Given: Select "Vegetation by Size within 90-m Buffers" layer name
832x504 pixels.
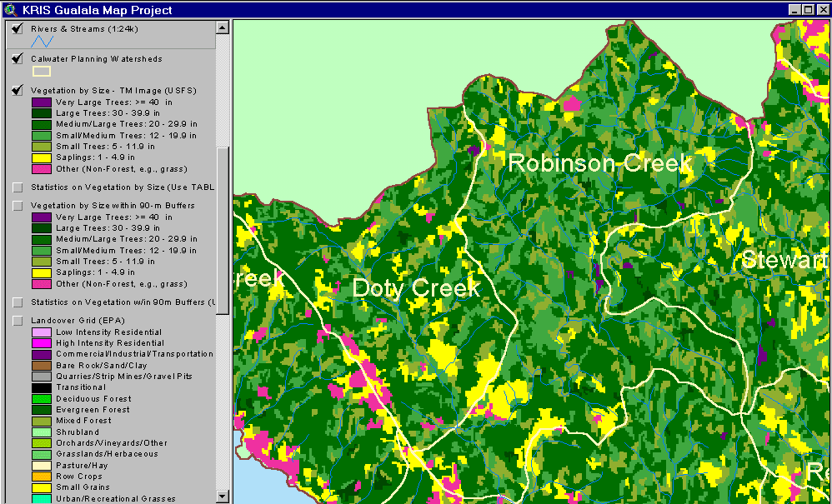Looking at the screenshot, I should tap(113, 206).
